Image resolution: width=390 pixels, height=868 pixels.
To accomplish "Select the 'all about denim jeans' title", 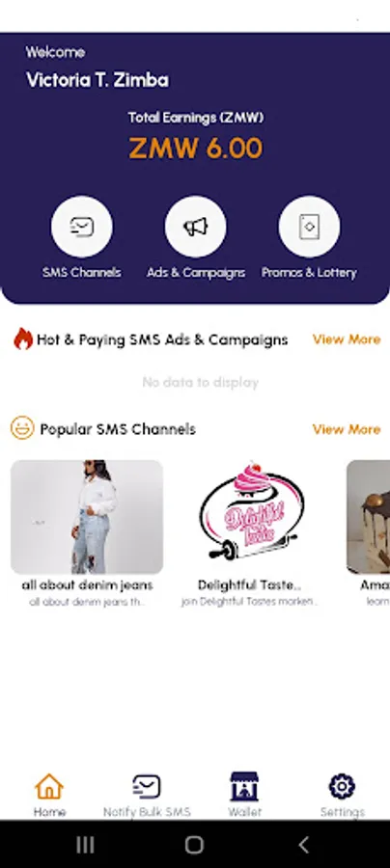I will click(87, 585).
